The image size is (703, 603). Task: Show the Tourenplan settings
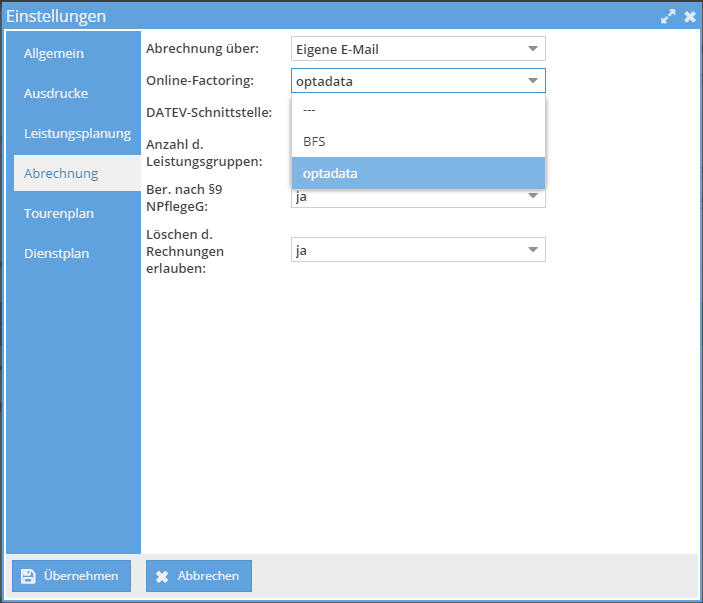[x=58, y=213]
